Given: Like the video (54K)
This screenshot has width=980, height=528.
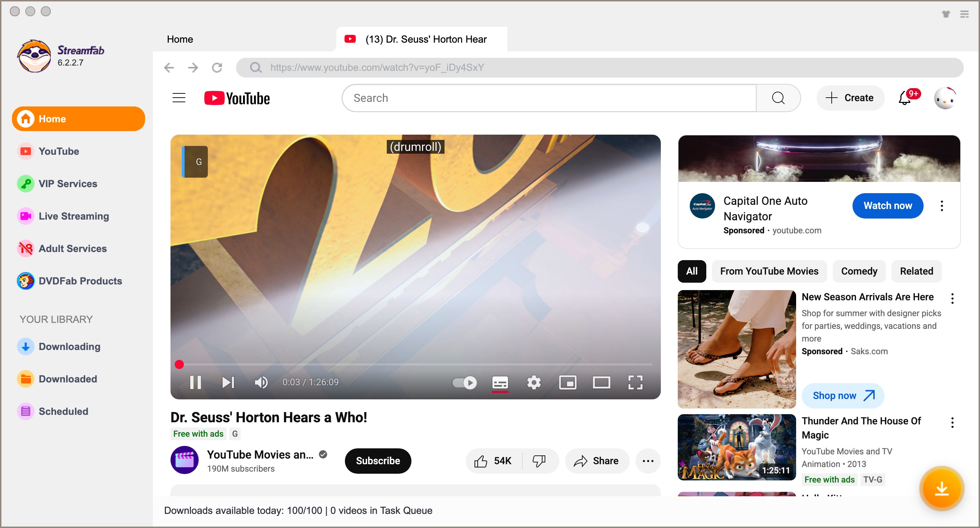Looking at the screenshot, I should pos(494,461).
